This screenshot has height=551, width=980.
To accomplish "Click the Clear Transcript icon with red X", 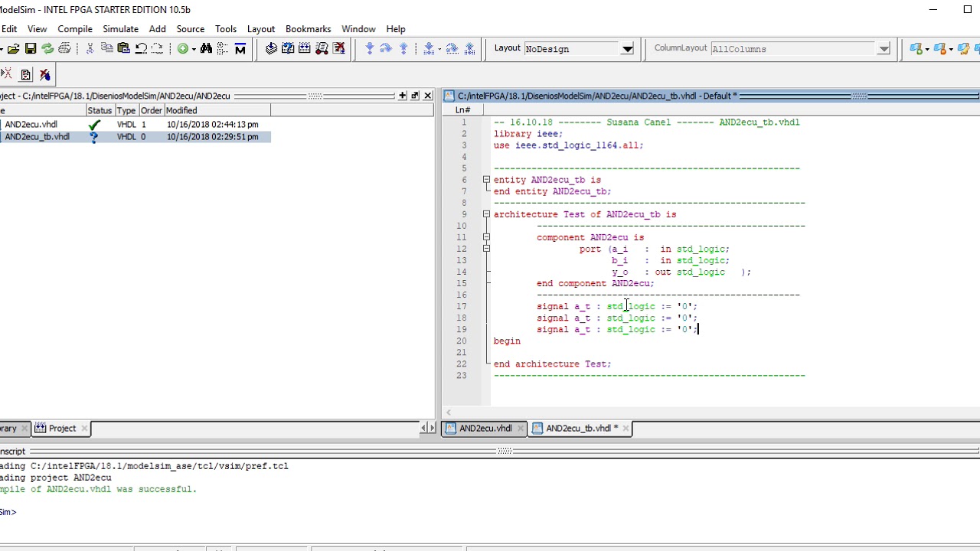I will coord(6,74).
